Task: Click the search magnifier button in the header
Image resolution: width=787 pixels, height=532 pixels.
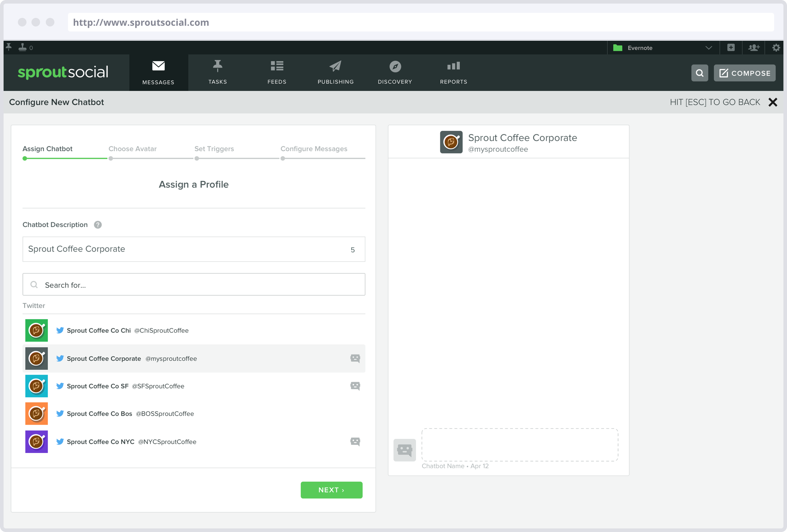Action: (x=699, y=73)
